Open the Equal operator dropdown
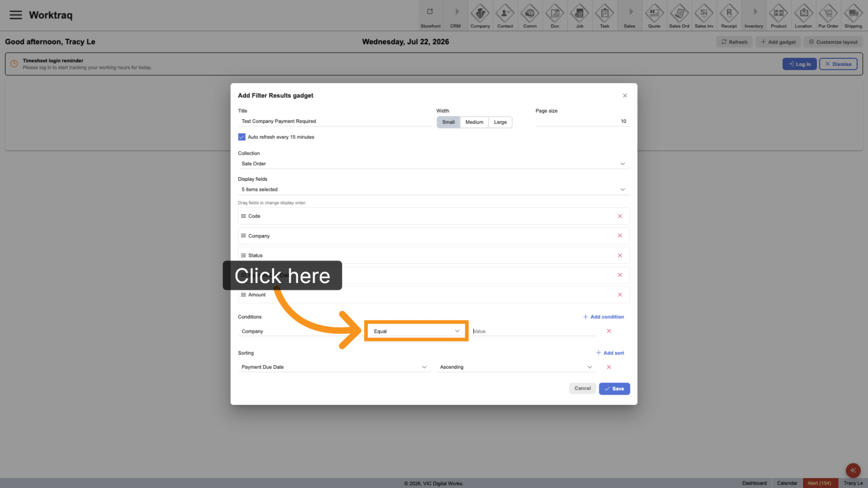The image size is (868, 488). point(416,331)
